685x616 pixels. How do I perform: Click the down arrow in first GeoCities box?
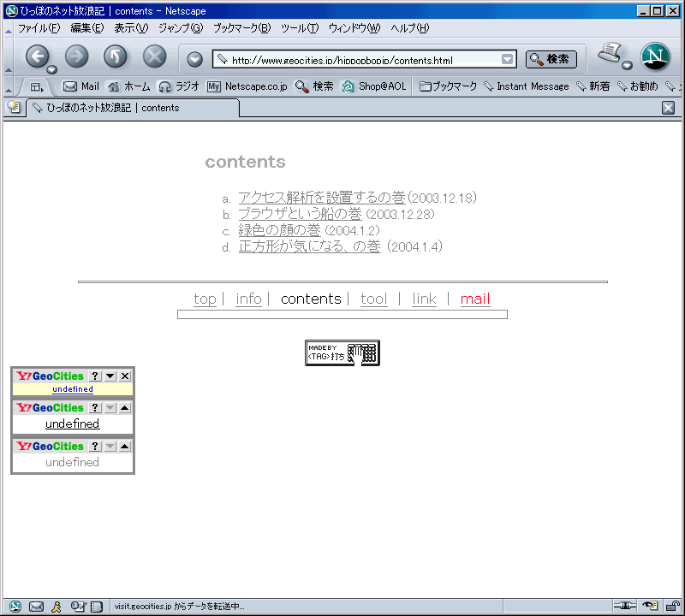110,376
